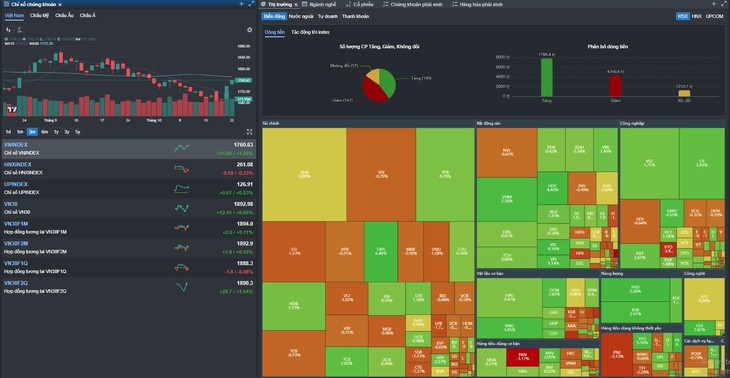The height and width of the screenshot is (378, 730).
Task: Select the VN30 index row
Action: pyautogui.click(x=128, y=208)
